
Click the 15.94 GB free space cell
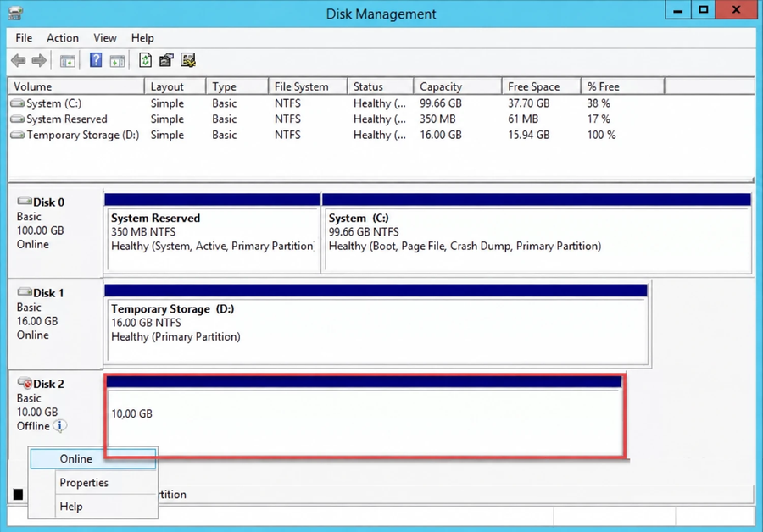pyautogui.click(x=529, y=135)
